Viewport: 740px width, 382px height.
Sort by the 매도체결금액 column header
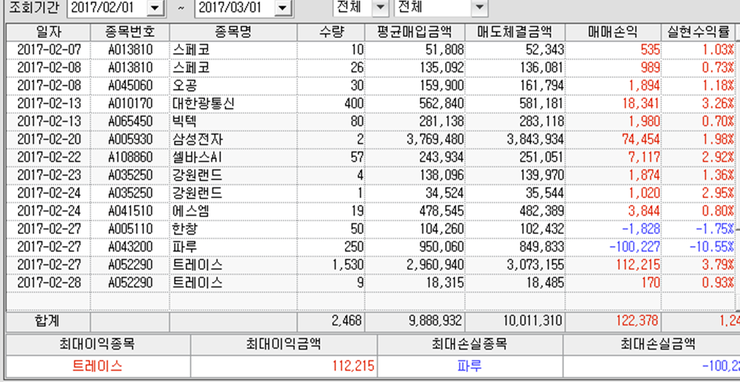click(515, 33)
